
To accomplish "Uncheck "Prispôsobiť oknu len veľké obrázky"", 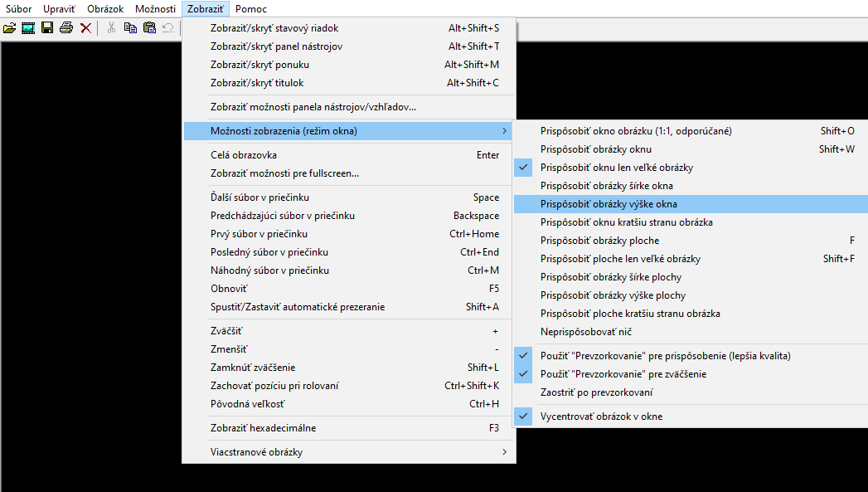I will click(x=617, y=168).
